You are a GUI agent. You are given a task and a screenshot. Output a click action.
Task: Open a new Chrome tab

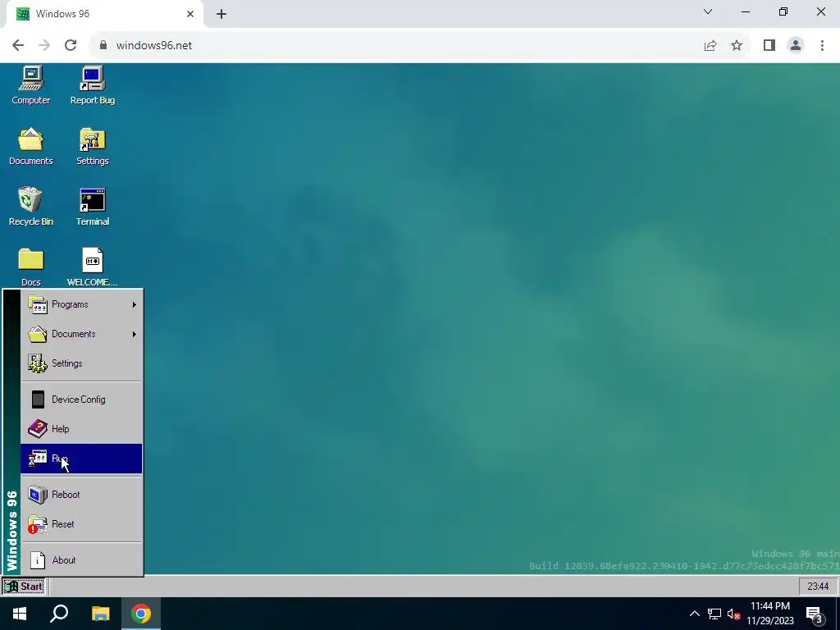(221, 14)
